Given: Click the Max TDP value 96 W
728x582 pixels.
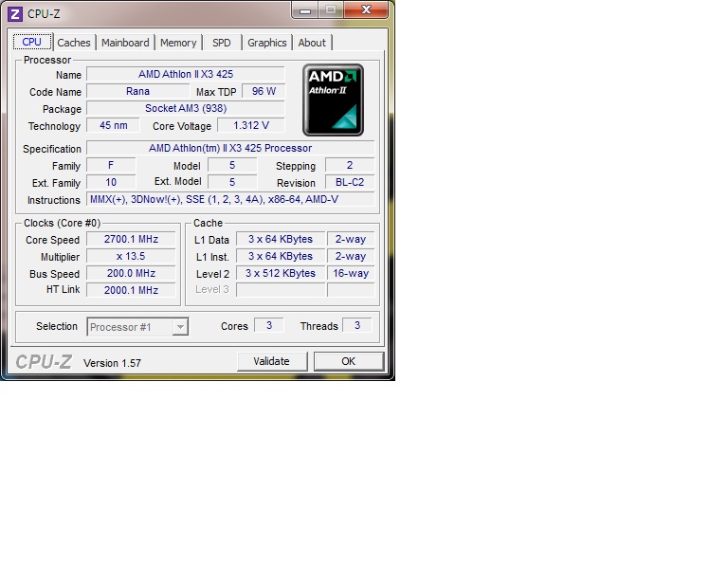Looking at the screenshot, I should coord(264,91).
